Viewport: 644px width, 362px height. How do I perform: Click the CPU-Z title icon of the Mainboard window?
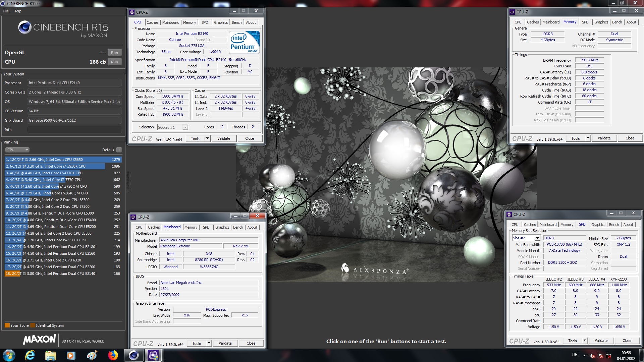click(x=133, y=217)
